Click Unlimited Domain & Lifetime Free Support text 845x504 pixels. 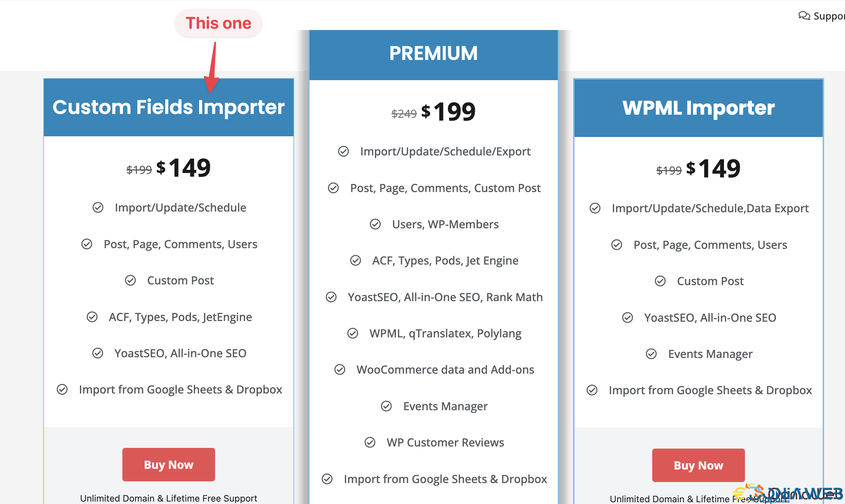click(169, 498)
